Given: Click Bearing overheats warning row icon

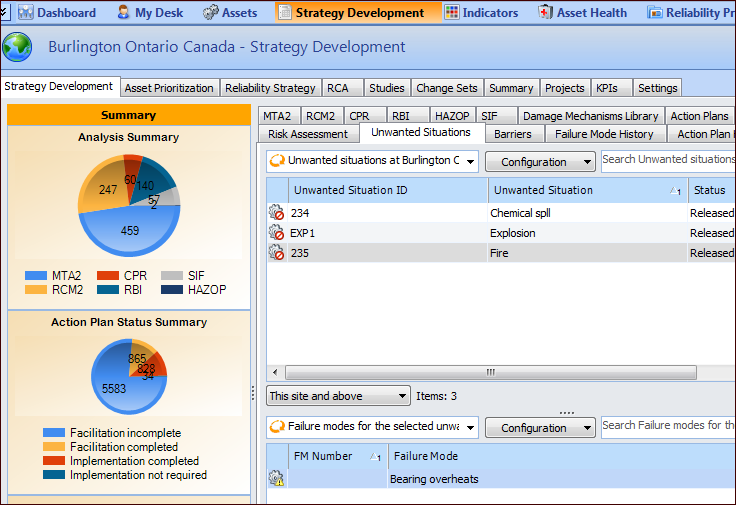Looking at the screenshot, I should tap(276, 479).
